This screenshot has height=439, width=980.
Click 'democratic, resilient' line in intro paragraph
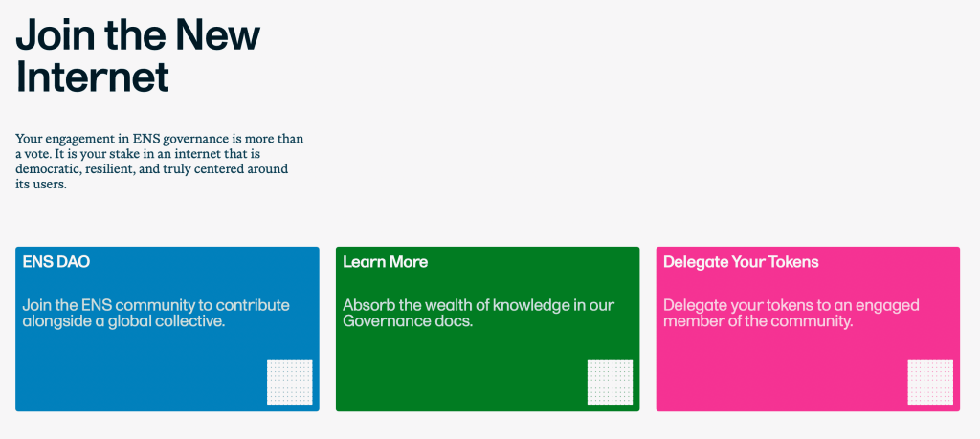coord(96,169)
